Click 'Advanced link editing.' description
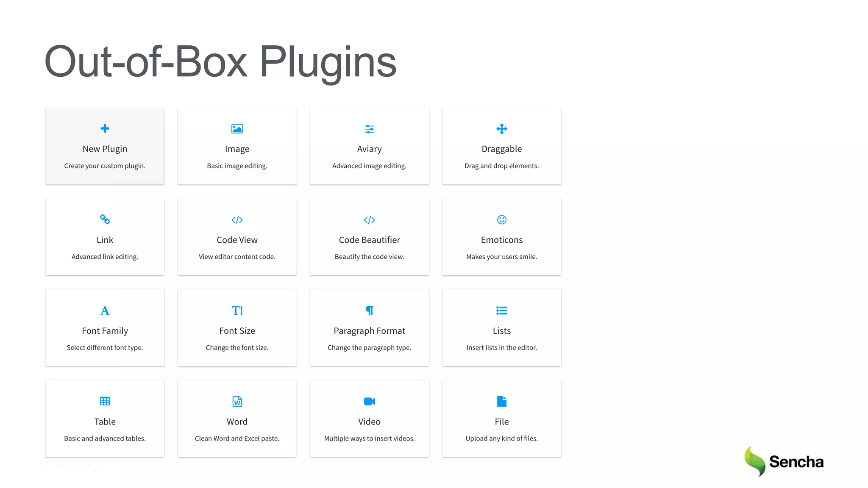 [x=105, y=257]
